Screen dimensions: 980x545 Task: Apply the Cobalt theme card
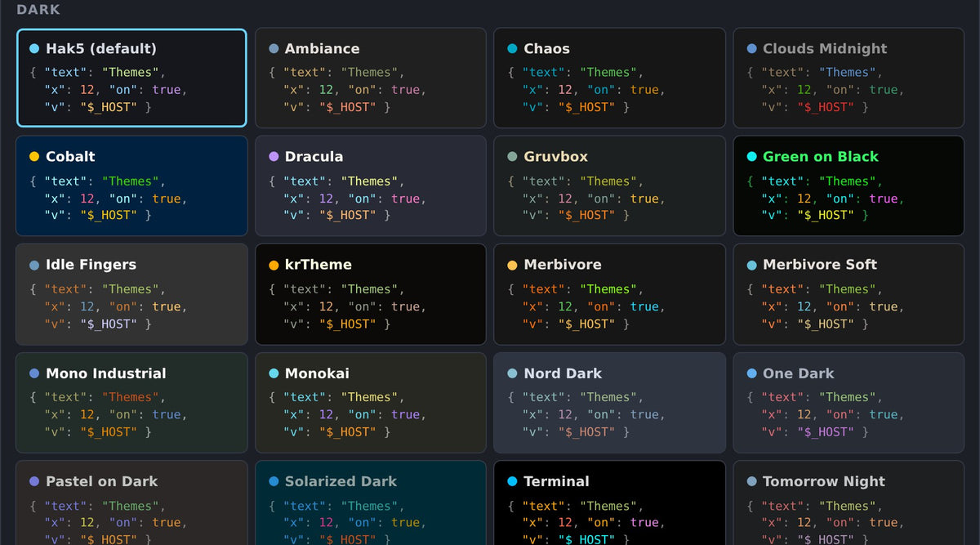coord(131,186)
